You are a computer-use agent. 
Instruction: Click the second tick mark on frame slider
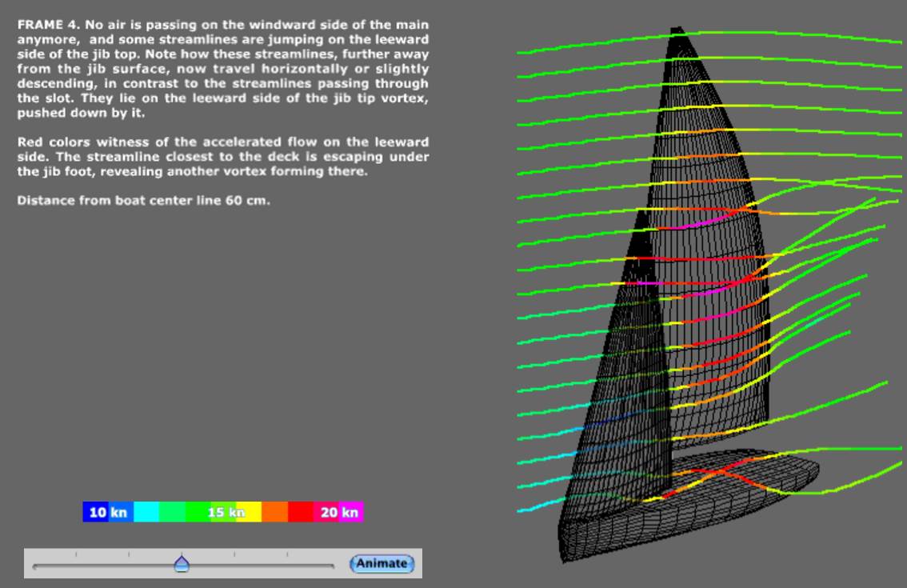[x=129, y=554]
